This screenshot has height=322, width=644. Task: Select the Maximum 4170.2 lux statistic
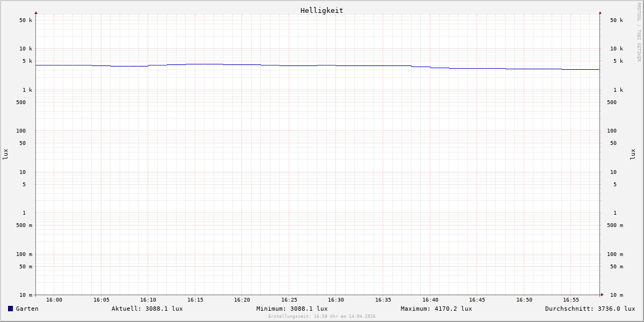pos(436,309)
